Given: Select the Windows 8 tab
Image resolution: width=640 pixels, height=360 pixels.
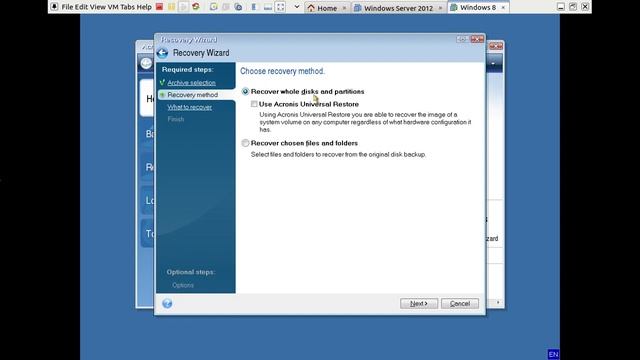Looking at the screenshot, I should (478, 7).
